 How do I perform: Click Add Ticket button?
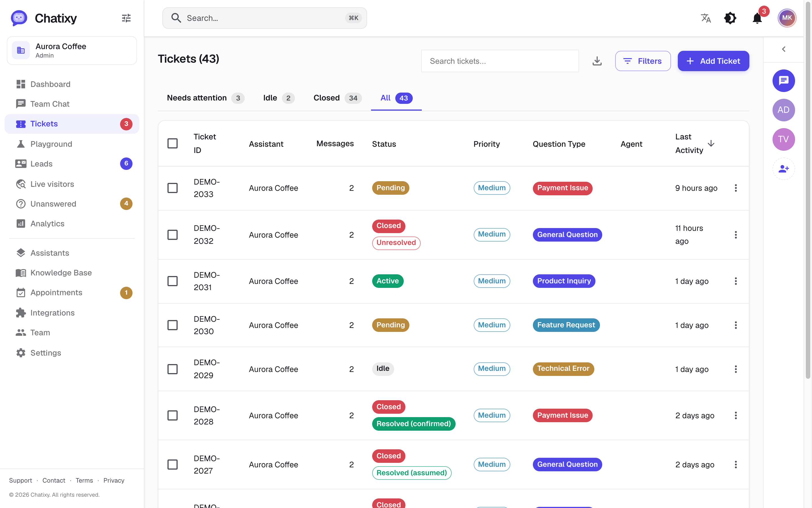[713, 61]
